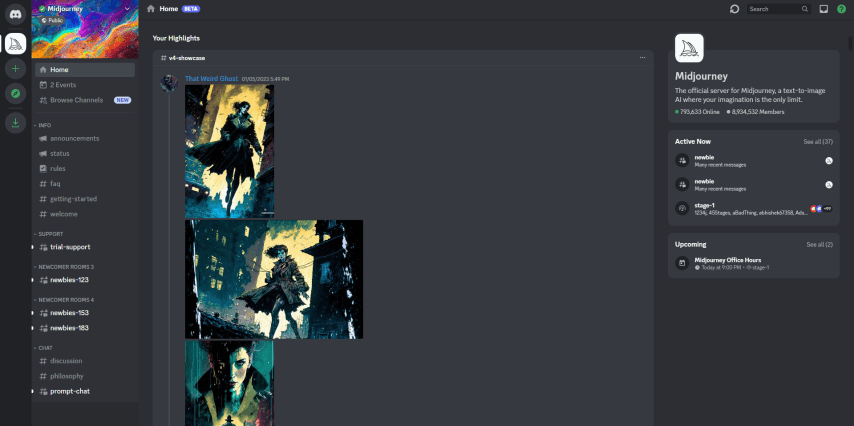
Task: Open the inbox icon in top bar
Action: [823, 9]
